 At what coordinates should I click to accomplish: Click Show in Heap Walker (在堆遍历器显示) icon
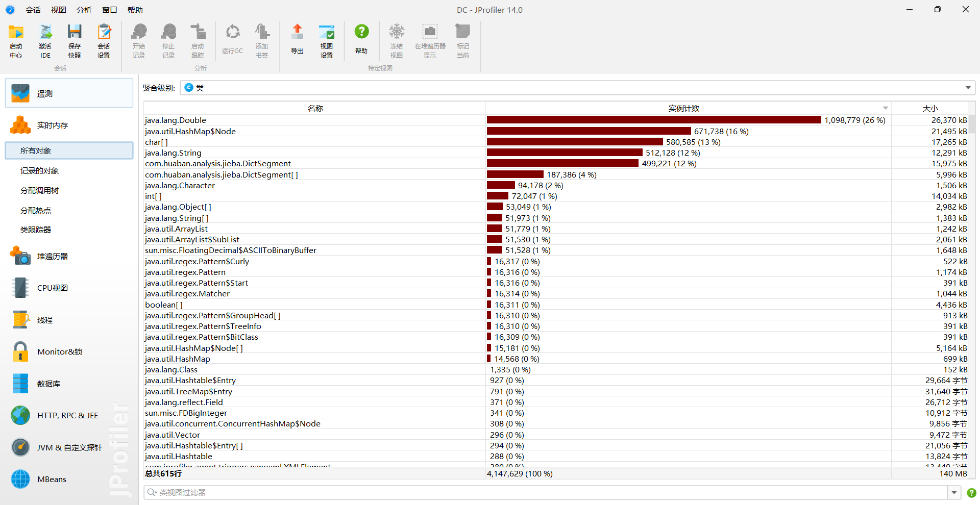pyautogui.click(x=430, y=41)
